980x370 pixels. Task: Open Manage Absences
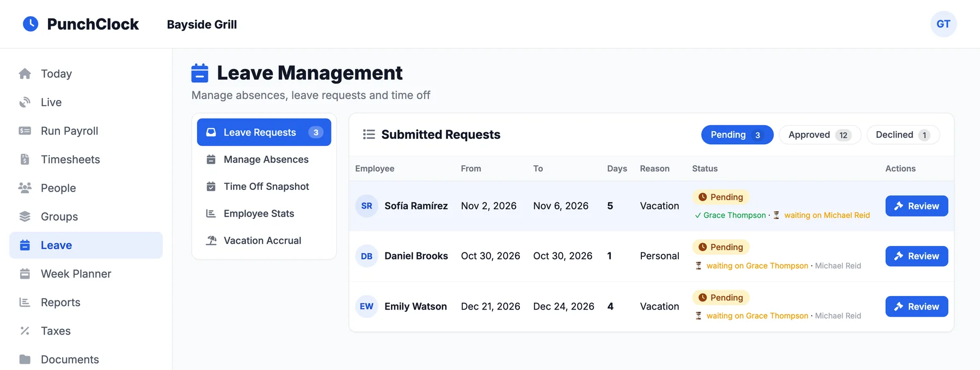pos(264,159)
